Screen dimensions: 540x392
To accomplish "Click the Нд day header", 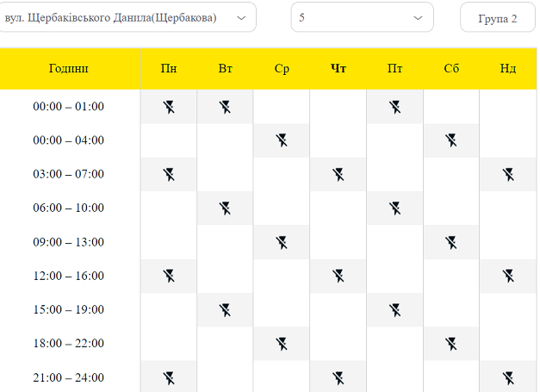I will pyautogui.click(x=508, y=69).
